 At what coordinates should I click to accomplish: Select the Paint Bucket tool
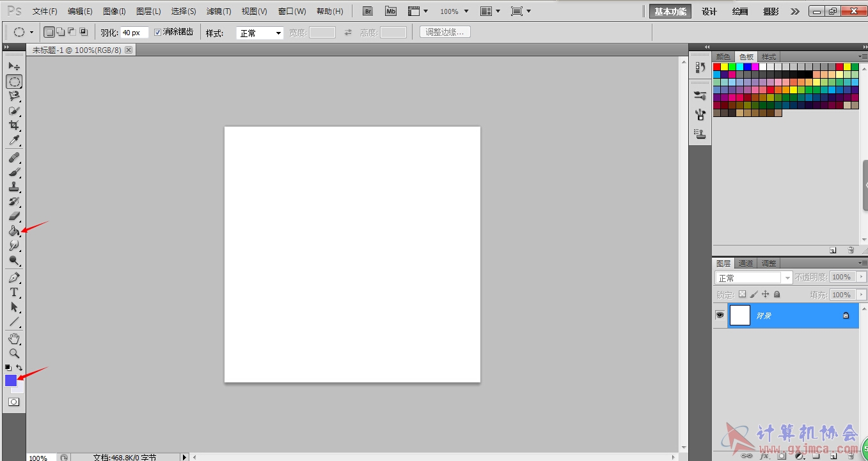(14, 231)
